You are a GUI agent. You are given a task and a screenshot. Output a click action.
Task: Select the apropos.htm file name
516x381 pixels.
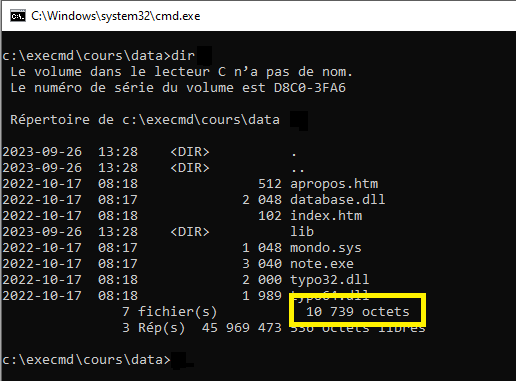[x=334, y=184]
